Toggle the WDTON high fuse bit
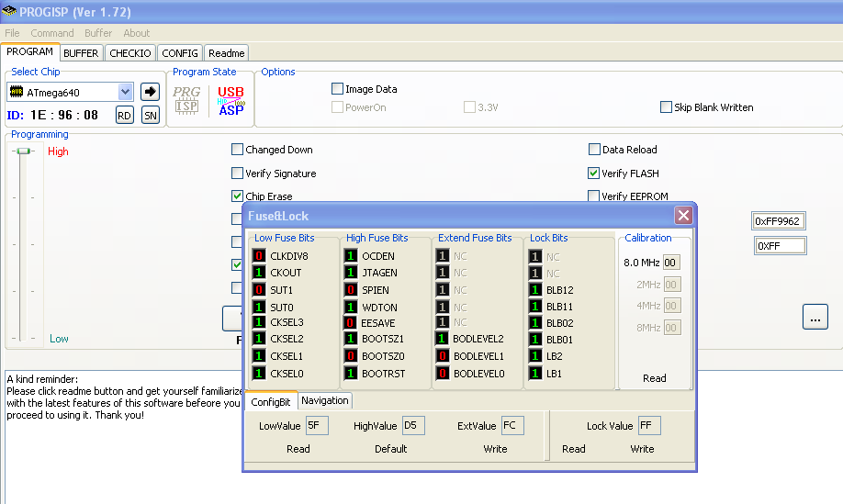This screenshot has height=504, width=843. pos(351,307)
